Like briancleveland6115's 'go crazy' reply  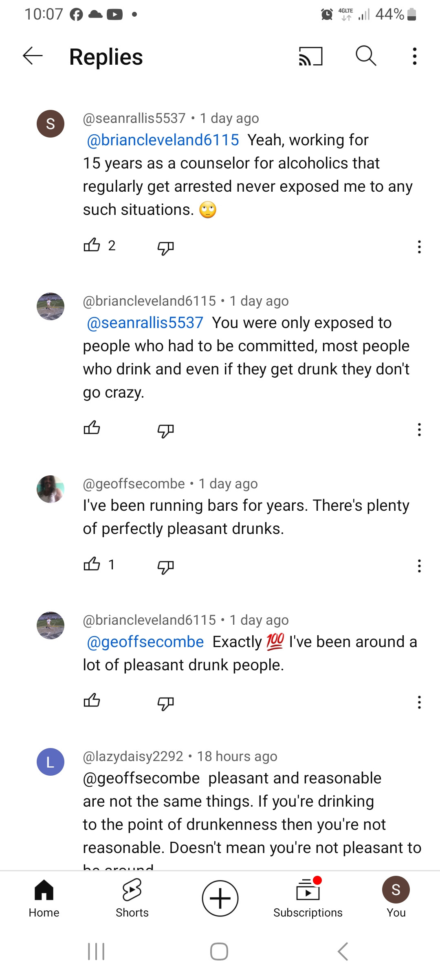(x=92, y=428)
